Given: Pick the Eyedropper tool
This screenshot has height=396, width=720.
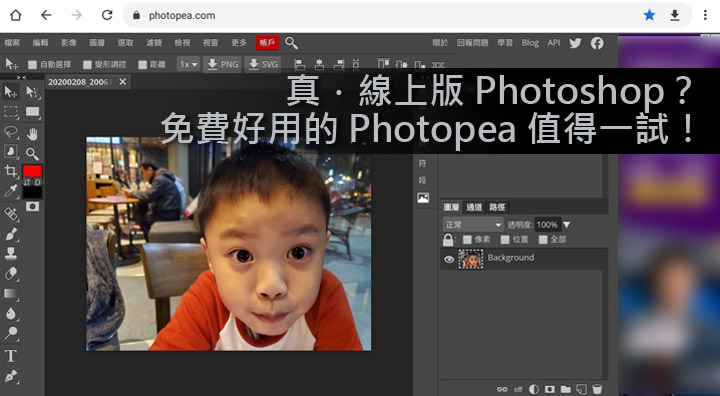Looking at the screenshot, I should point(11,191).
